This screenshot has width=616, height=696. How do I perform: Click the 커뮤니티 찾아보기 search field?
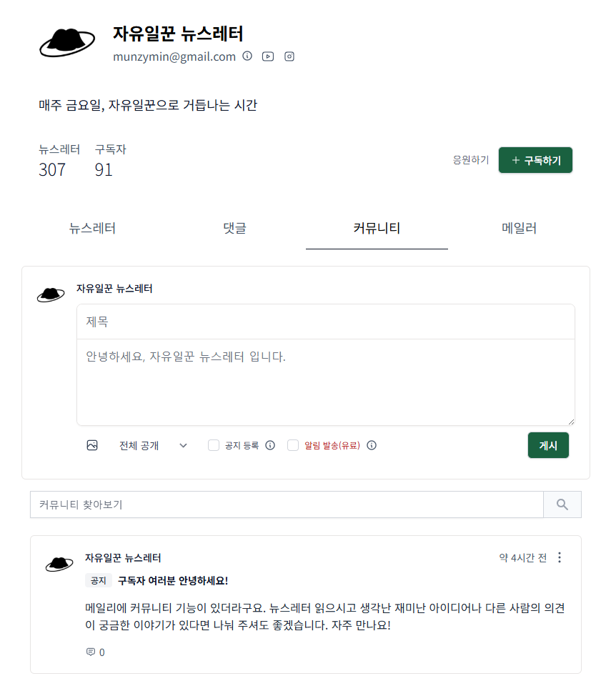coord(286,504)
